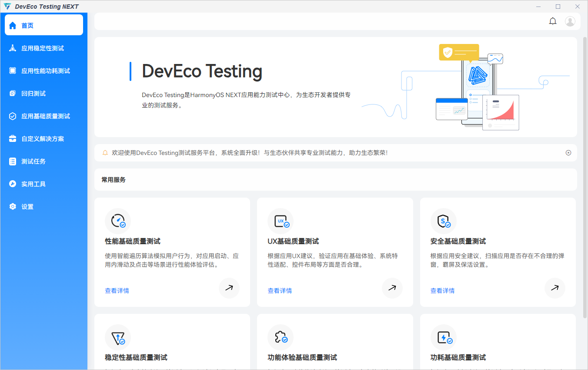
Task: Click the 性能基础质量测试 gauge icon
Action: coord(118,221)
